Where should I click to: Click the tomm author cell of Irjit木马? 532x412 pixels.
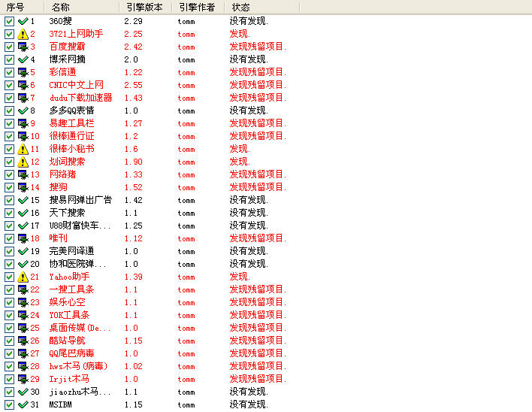click(x=186, y=380)
